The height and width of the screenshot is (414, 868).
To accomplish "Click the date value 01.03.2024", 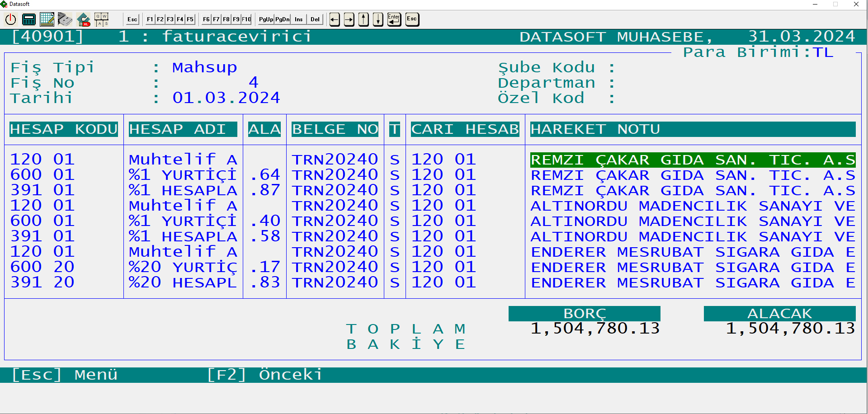I will [226, 98].
